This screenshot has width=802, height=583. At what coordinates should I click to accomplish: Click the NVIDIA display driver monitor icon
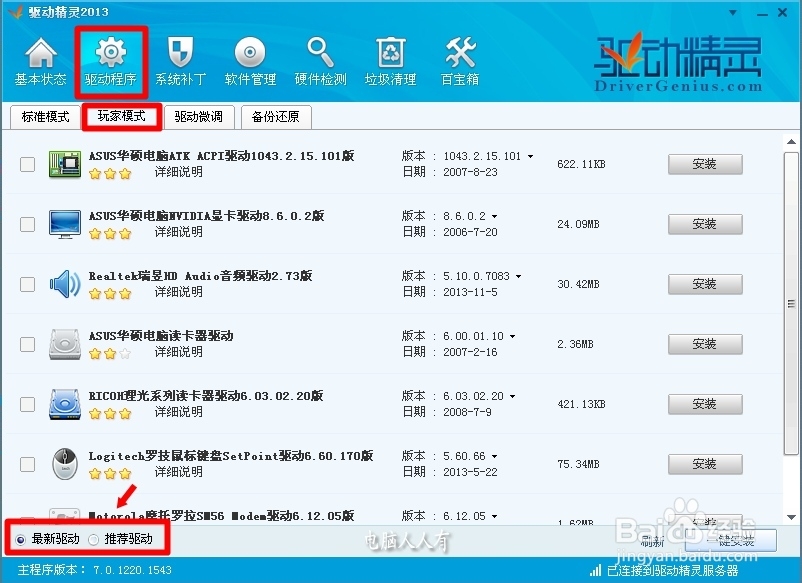click(65, 224)
